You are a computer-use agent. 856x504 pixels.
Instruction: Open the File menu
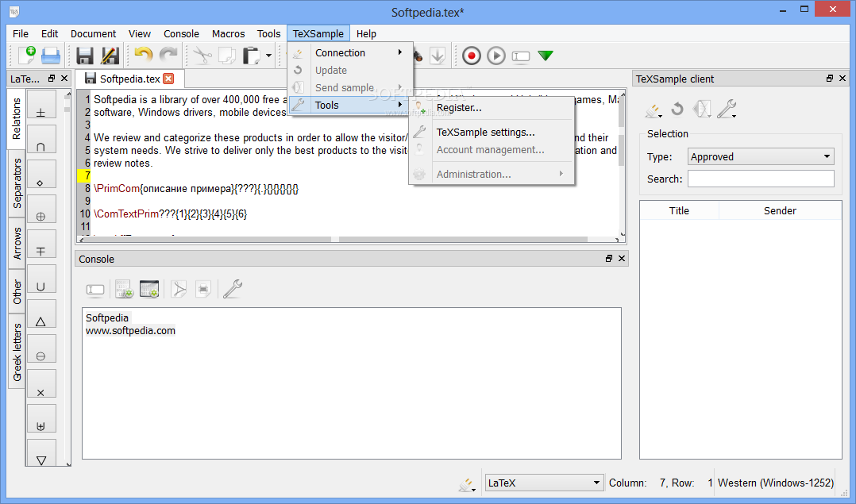click(21, 34)
